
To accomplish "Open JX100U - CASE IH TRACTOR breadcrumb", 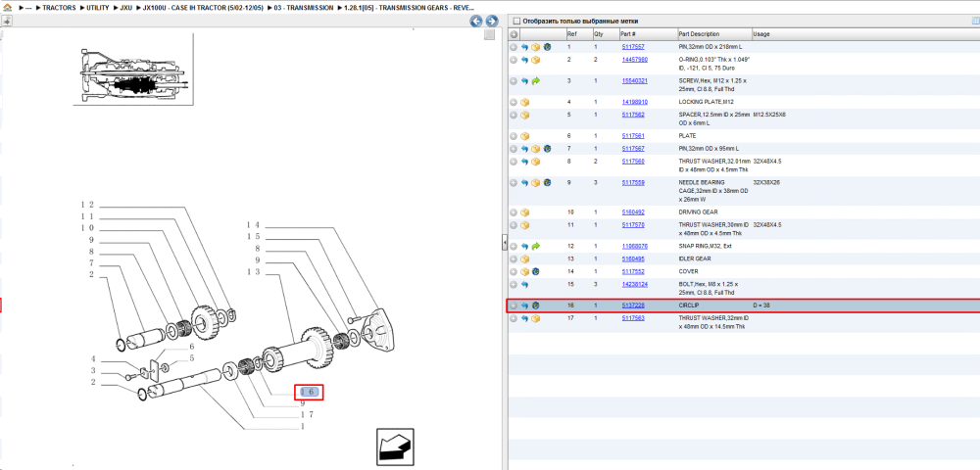I will pos(203,8).
